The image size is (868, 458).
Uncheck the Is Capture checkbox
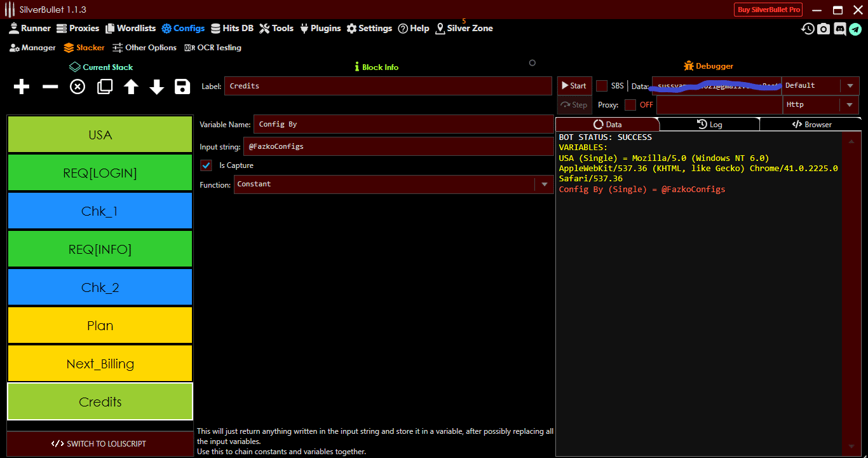click(x=206, y=164)
